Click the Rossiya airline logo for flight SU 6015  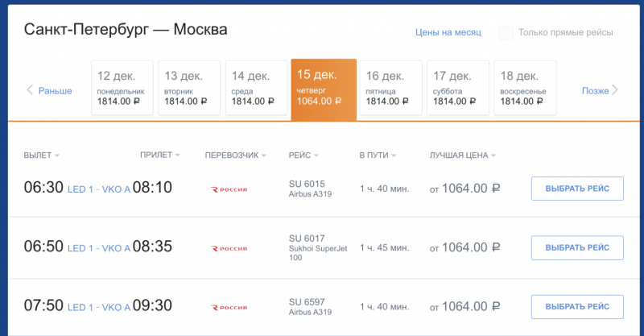tap(229, 189)
